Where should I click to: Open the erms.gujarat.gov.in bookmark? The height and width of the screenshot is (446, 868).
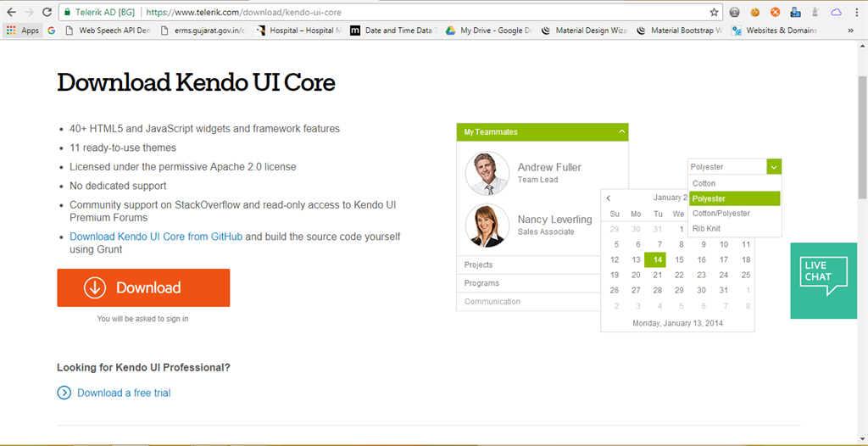[203, 31]
